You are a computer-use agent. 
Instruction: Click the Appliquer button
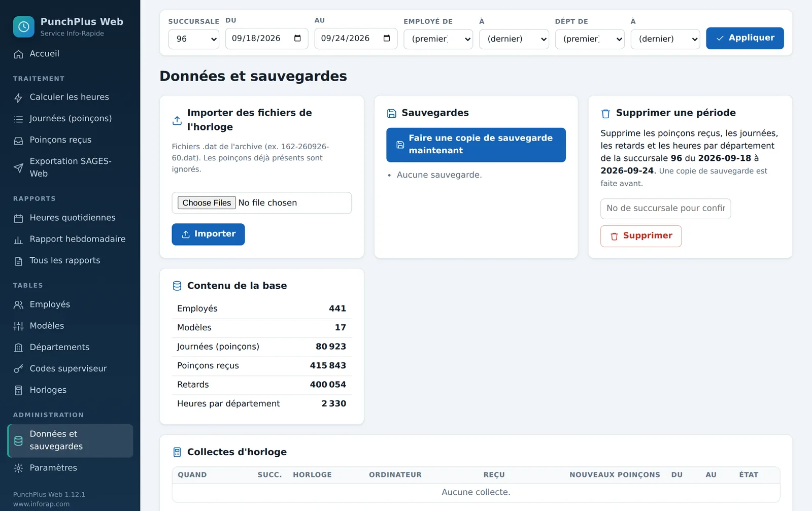pos(745,38)
